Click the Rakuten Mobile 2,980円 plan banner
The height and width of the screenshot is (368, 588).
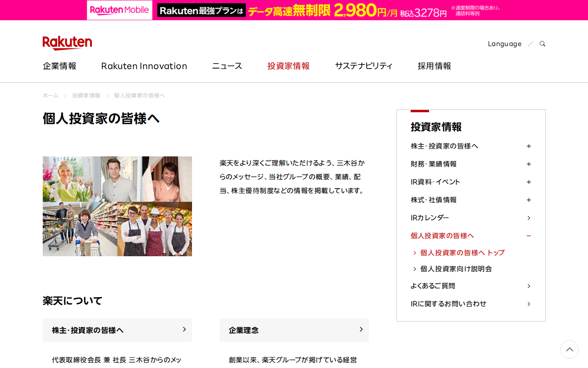pyautogui.click(x=294, y=10)
